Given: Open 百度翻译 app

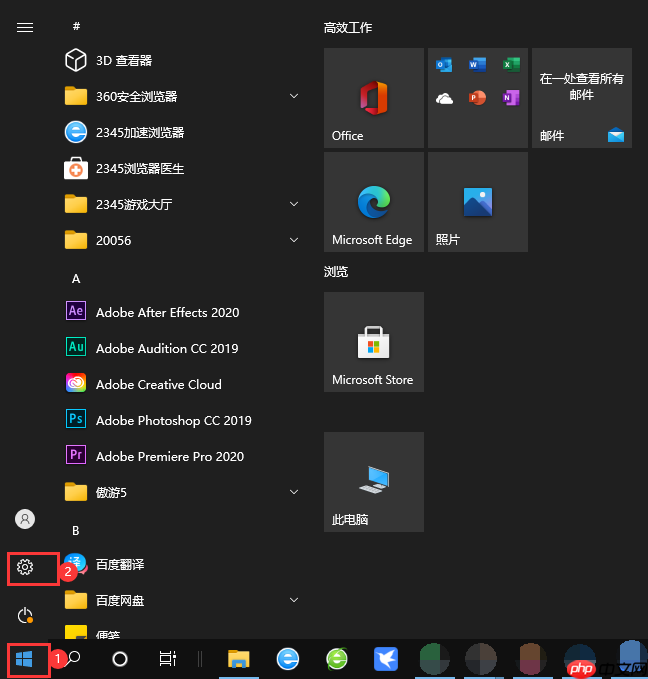Looking at the screenshot, I should (x=182, y=564).
